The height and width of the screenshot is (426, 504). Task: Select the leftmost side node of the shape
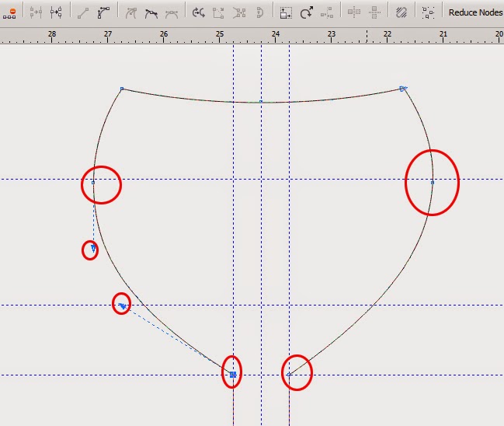(93, 183)
